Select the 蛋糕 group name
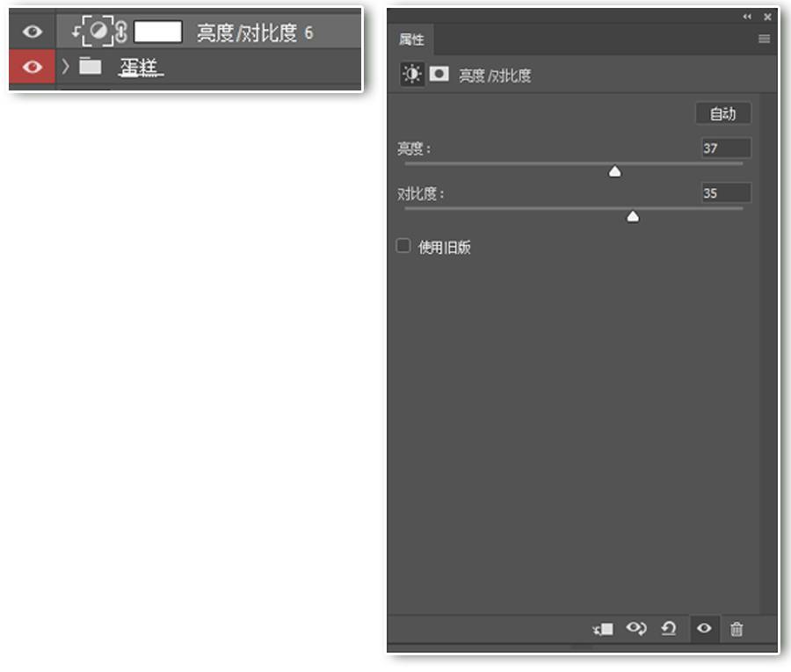The image size is (791, 672). point(140,67)
